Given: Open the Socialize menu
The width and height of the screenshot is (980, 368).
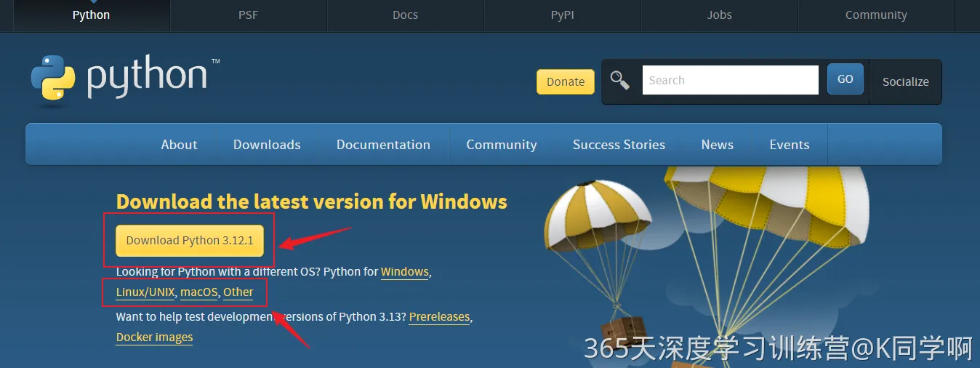Looking at the screenshot, I should point(905,81).
